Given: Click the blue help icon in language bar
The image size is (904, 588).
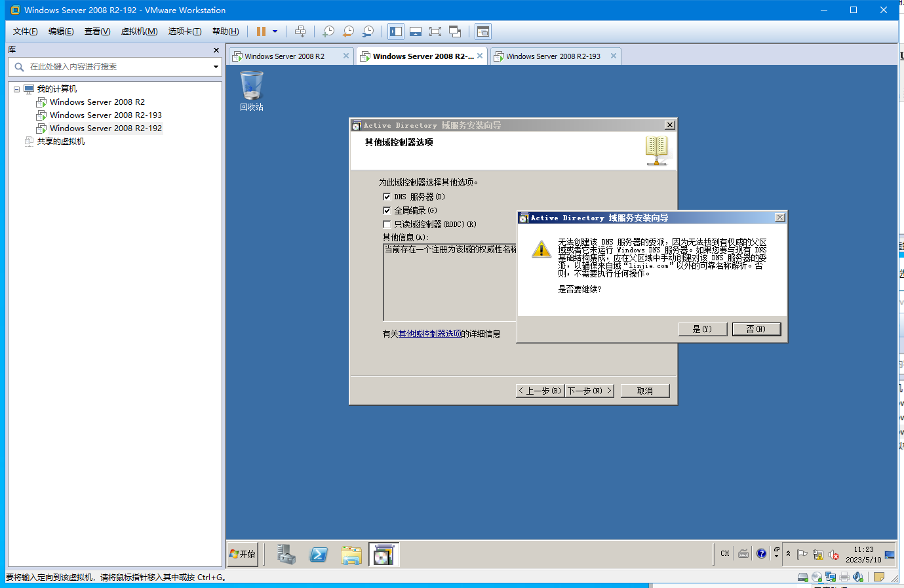Looking at the screenshot, I should [761, 554].
